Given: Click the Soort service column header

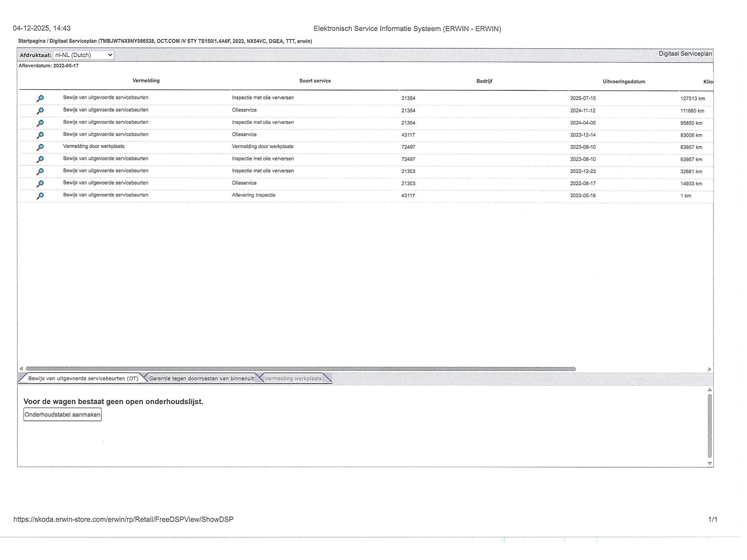Looking at the screenshot, I should tap(315, 81).
